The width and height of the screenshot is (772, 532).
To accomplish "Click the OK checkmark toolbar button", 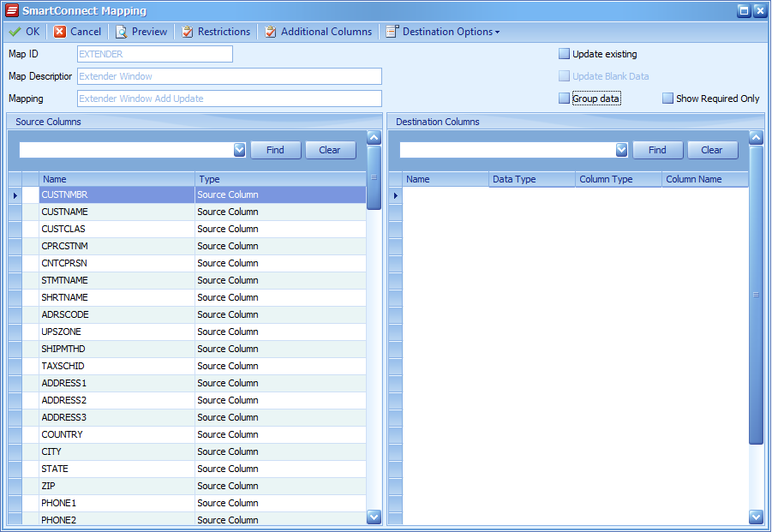I will coord(24,32).
